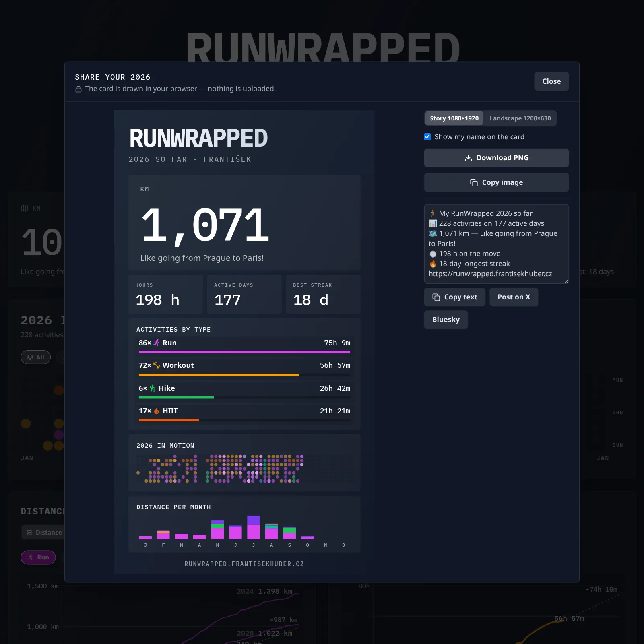Click the magenta Run progress bar
This screenshot has width=644, height=644.
tap(244, 352)
